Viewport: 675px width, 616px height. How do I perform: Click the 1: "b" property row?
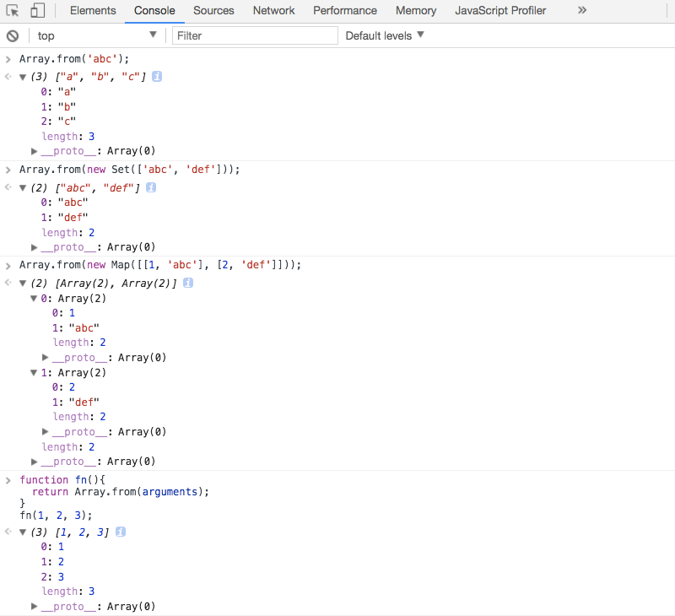(58, 106)
